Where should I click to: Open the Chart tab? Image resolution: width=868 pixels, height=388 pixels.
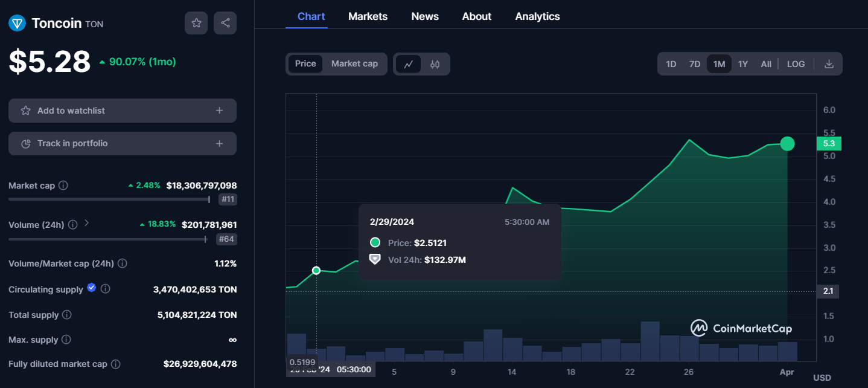click(311, 16)
